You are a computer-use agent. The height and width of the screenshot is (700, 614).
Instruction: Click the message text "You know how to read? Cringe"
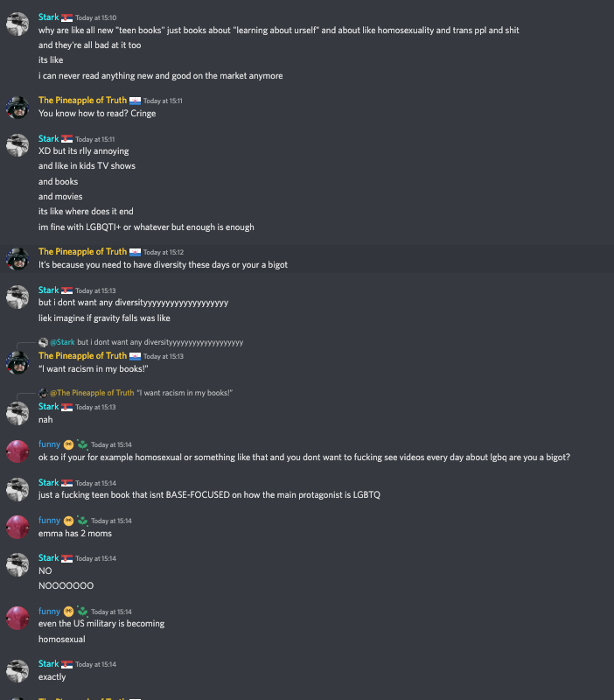[x=97, y=114]
